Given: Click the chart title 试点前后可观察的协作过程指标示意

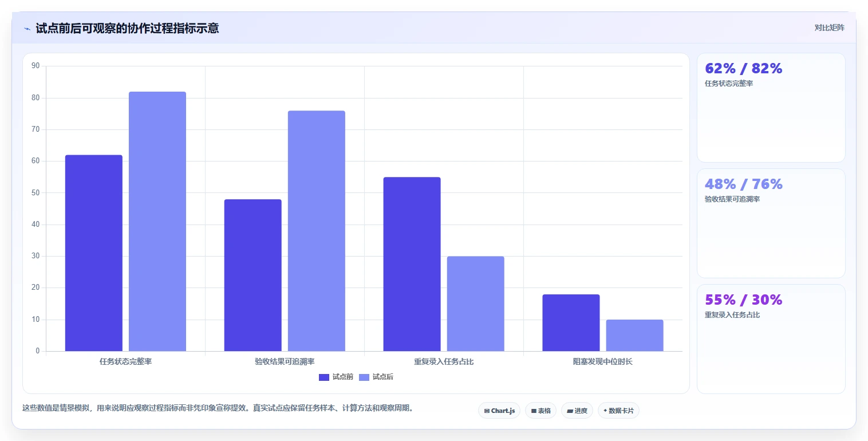Looking at the screenshot, I should (x=127, y=28).
